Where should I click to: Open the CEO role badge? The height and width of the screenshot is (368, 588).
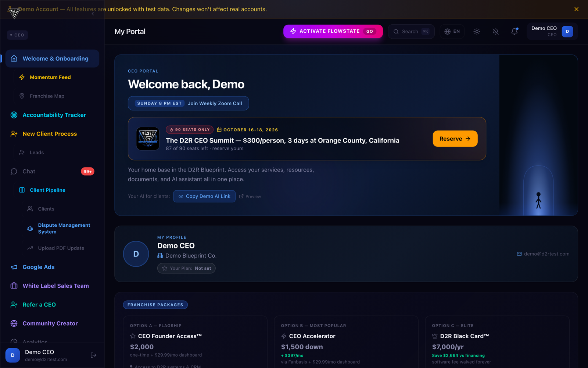pos(17,35)
